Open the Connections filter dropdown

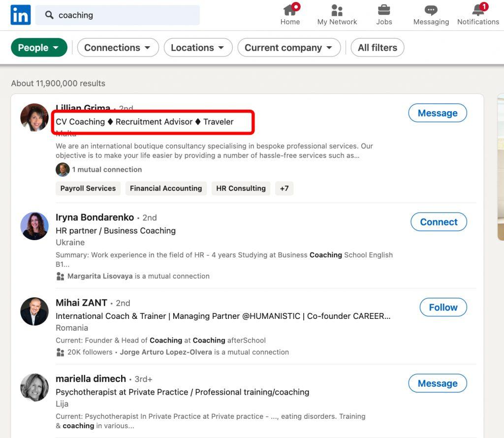coord(118,48)
